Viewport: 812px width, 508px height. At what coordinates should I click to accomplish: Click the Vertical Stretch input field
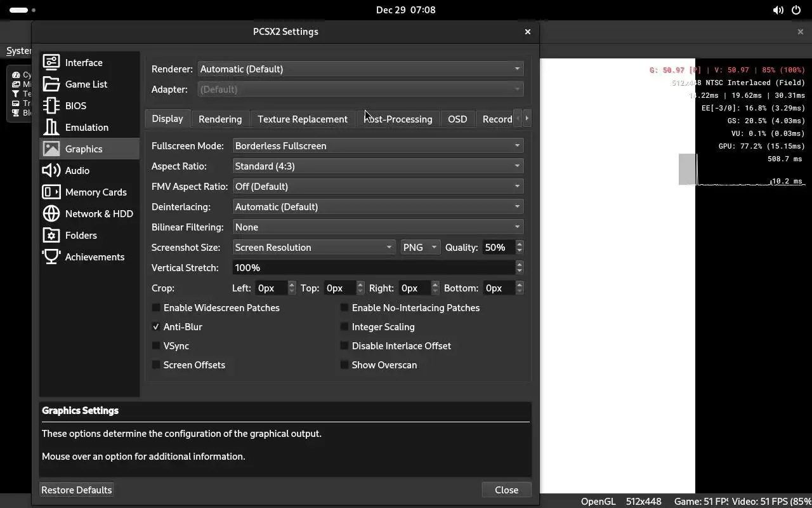click(374, 267)
